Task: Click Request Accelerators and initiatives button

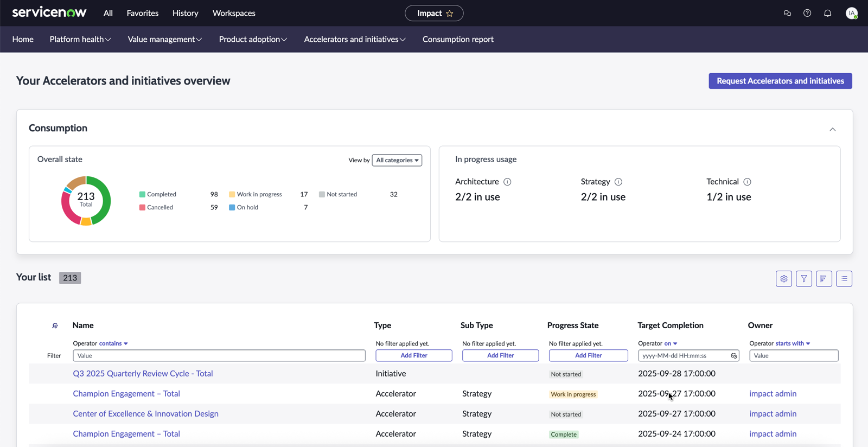Action: click(780, 81)
